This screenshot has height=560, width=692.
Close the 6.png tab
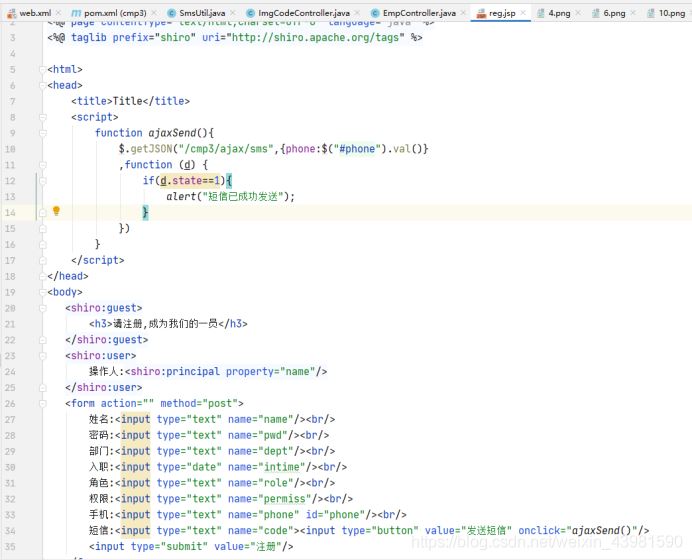[x=633, y=13]
